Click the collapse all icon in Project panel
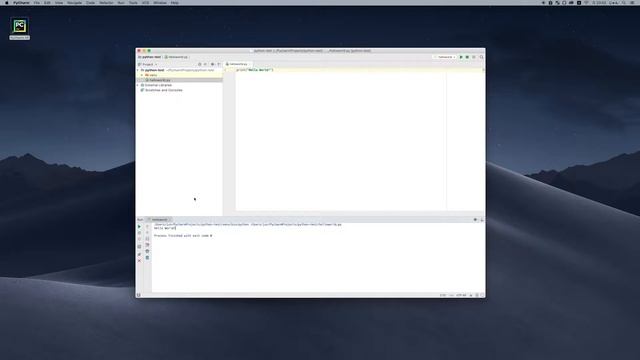Image resolution: width=640 pixels, height=360 pixels. point(205,64)
